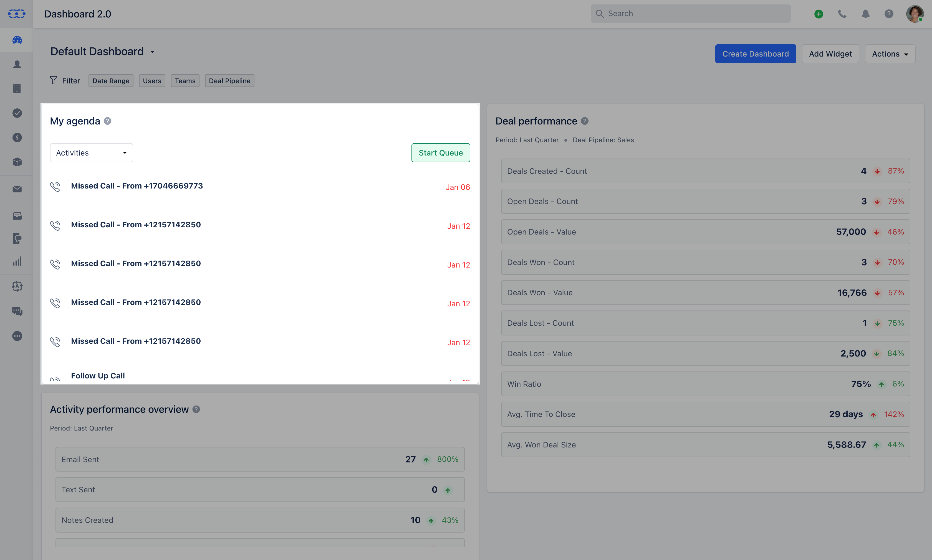Click Notes Created metric row
This screenshot has height=560, width=932.
point(260,520)
